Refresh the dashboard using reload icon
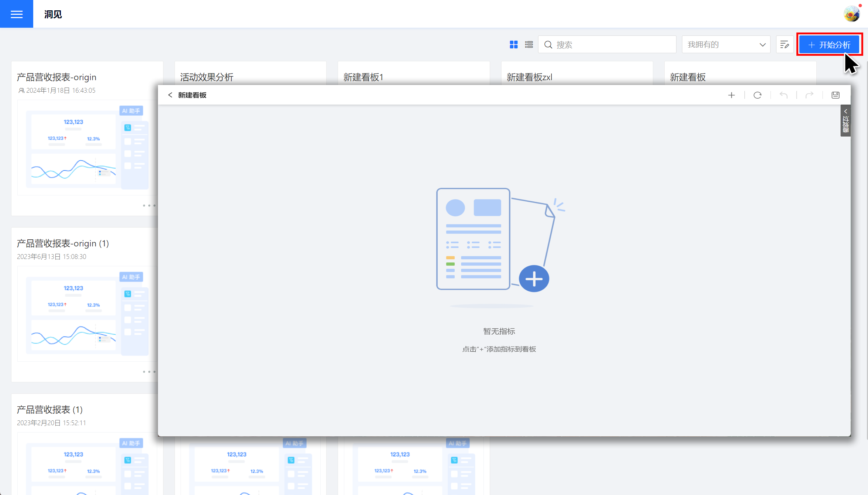Screen dimensions: 868x495 pos(757,95)
